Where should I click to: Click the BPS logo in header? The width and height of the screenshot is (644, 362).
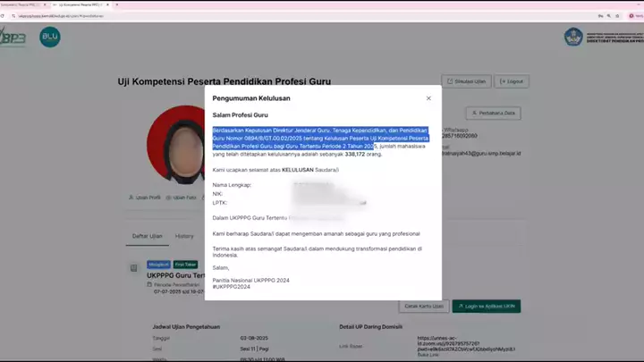tap(14, 38)
